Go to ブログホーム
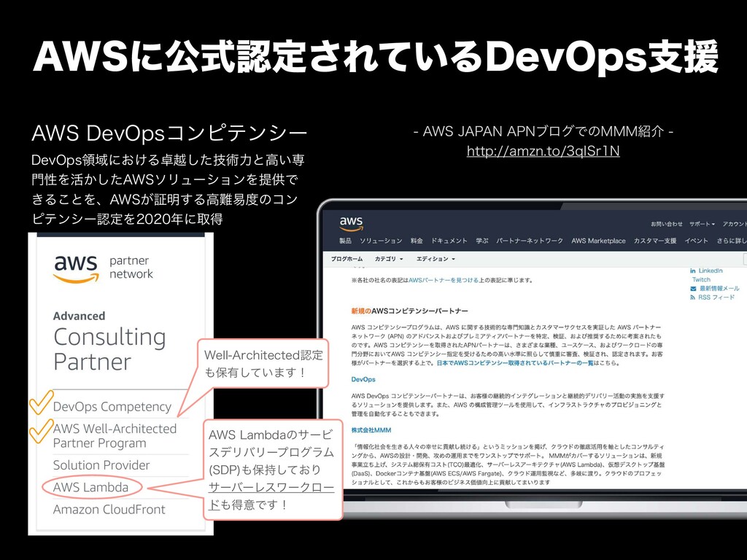The image size is (747, 560). pos(347,259)
